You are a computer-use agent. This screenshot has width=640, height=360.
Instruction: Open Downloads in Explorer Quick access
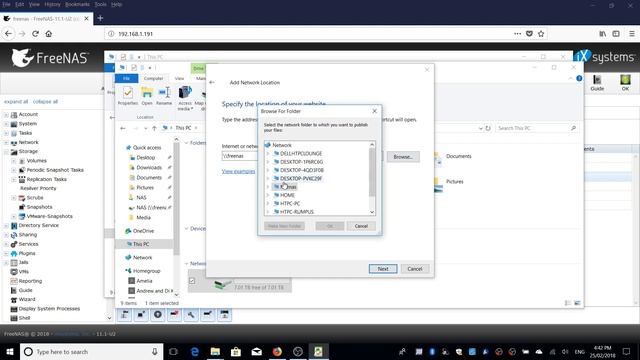(149, 168)
